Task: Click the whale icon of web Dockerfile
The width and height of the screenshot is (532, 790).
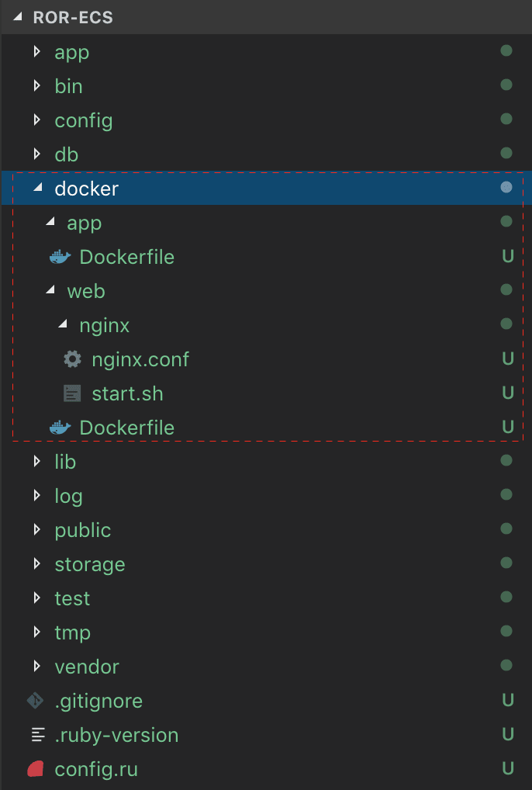Action: [x=60, y=428]
